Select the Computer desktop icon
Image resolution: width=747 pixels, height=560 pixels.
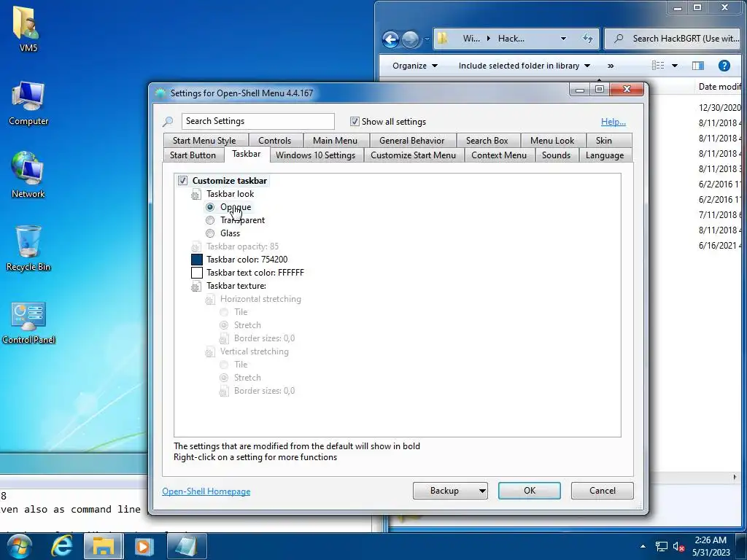pyautogui.click(x=28, y=104)
